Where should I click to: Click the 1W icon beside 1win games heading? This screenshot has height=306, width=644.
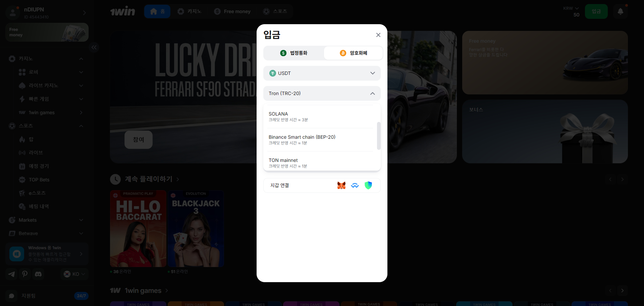click(x=115, y=291)
